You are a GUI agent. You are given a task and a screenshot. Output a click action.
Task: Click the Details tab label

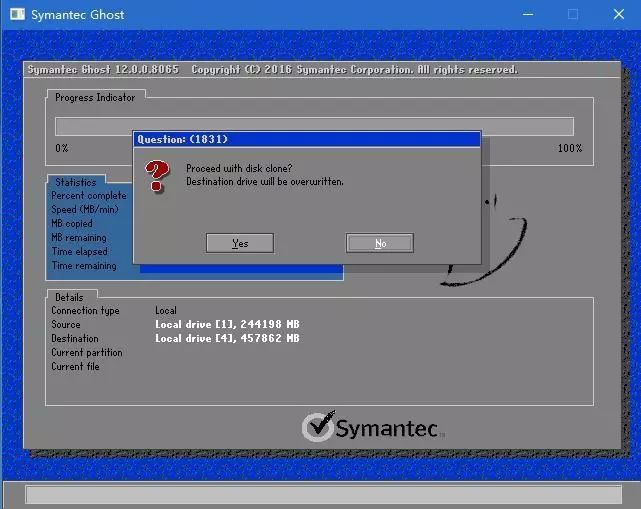[x=69, y=297]
